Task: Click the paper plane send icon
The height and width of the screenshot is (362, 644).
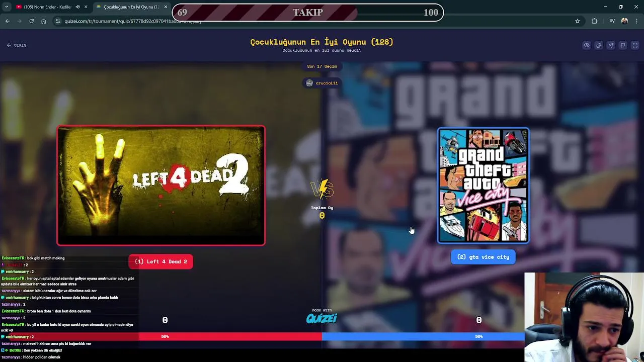Action: tap(611, 45)
